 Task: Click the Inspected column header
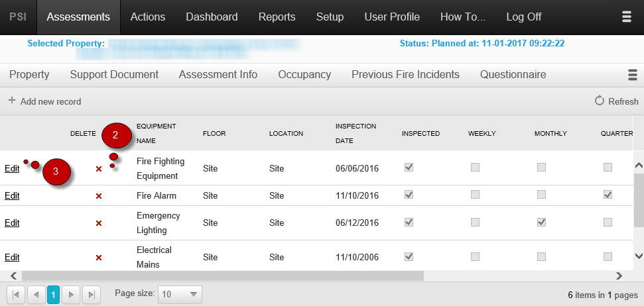pos(421,134)
